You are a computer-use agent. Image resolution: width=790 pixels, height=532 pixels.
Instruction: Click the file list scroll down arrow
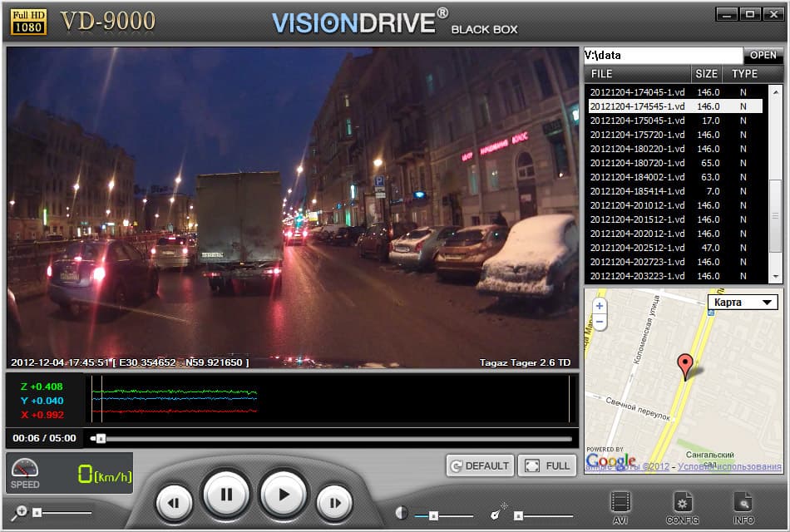(x=776, y=277)
